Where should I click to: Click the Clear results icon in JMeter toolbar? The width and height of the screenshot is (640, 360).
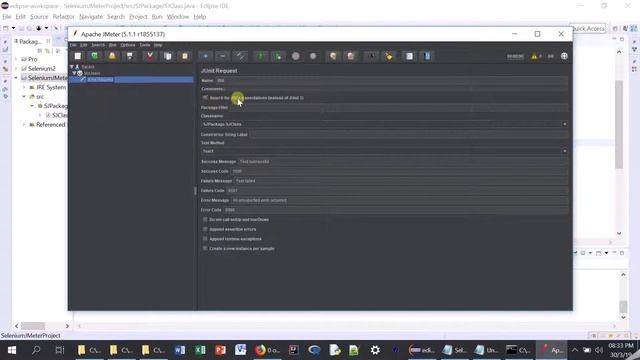click(x=333, y=56)
